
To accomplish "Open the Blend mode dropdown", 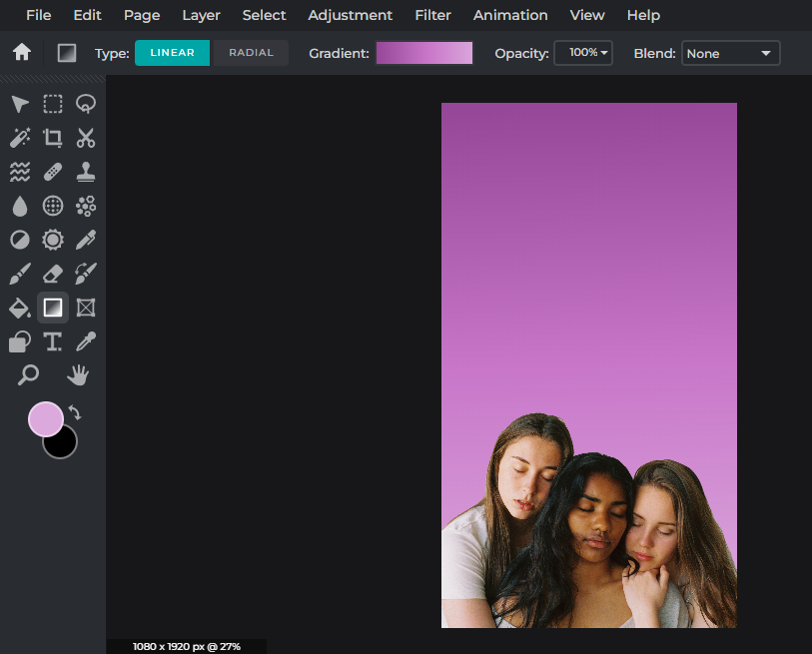I will tap(730, 53).
